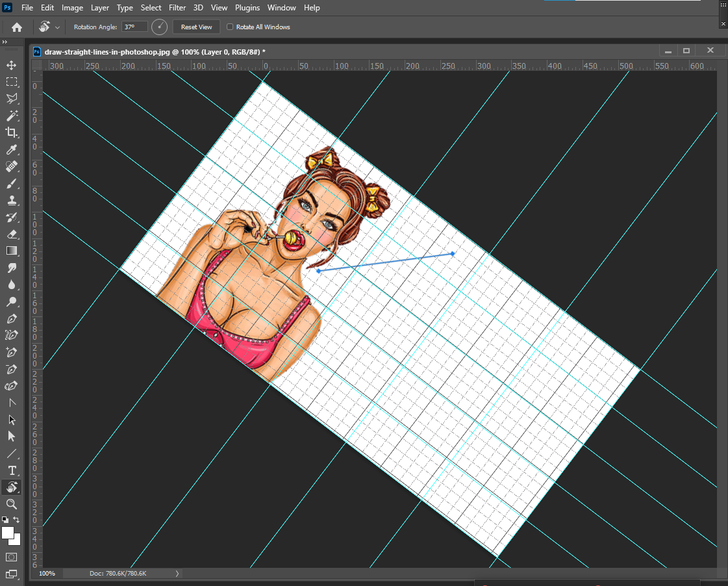Select the Clone Stamp tool
The width and height of the screenshot is (728, 586).
click(x=12, y=200)
